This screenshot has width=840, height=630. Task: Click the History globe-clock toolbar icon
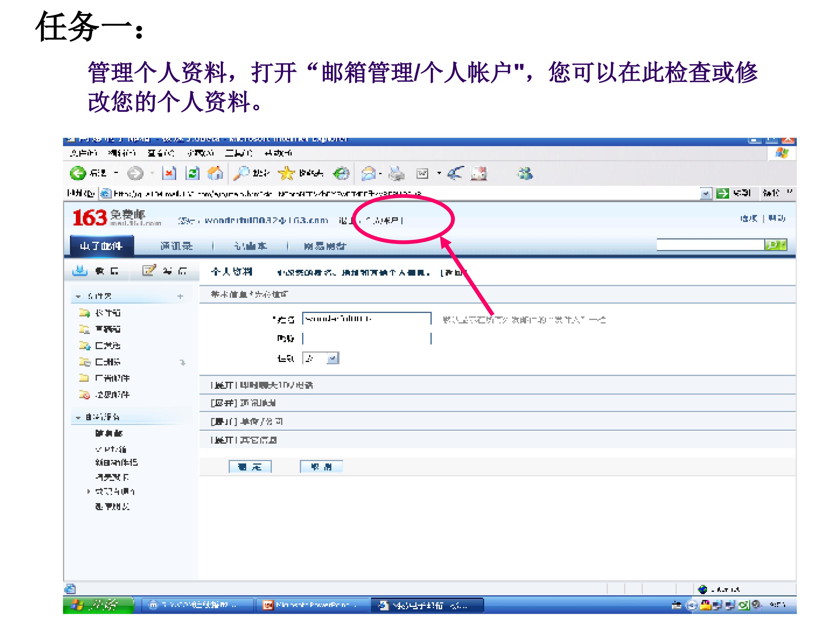341,174
